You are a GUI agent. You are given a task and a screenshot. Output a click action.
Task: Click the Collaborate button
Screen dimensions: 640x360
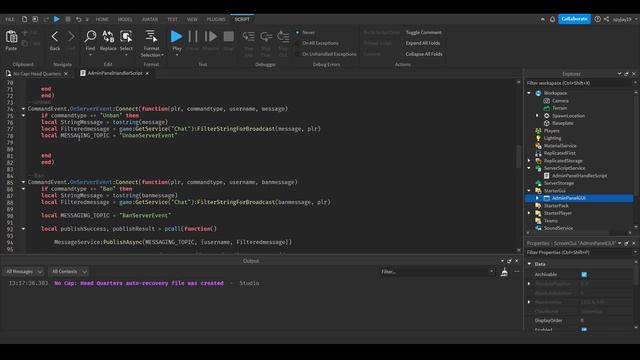(574, 19)
